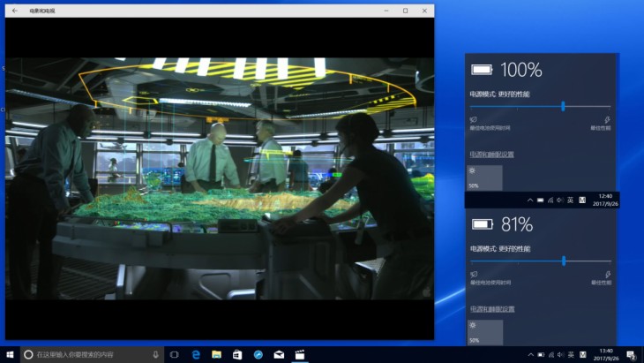The height and width of the screenshot is (363, 644).
Task: Toggle the 50% brightness tile in the 100% panel
Action: (x=485, y=178)
